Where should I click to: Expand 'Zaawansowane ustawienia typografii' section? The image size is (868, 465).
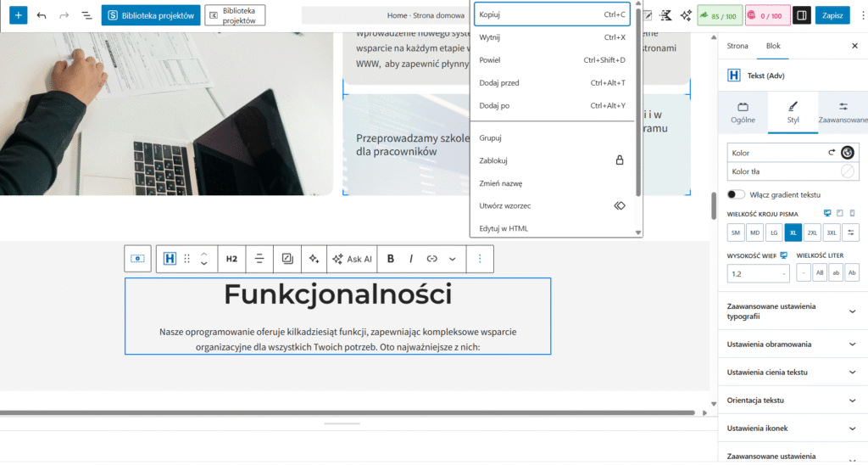852,311
